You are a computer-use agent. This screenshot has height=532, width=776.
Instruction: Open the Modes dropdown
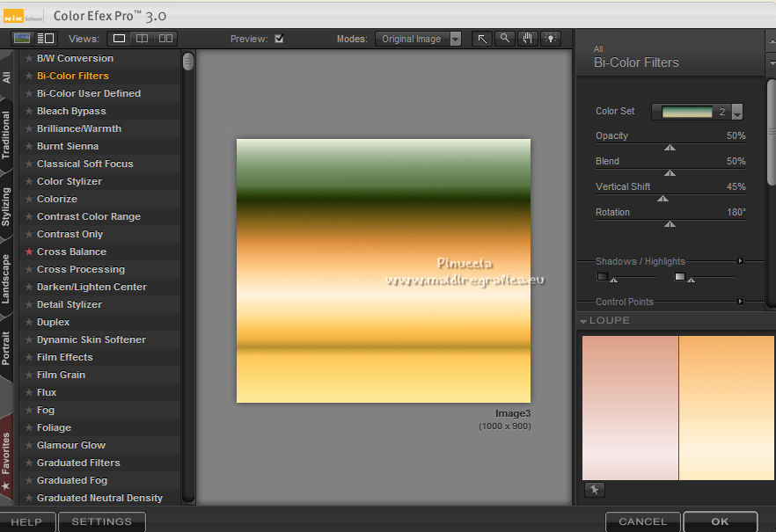pyautogui.click(x=455, y=39)
